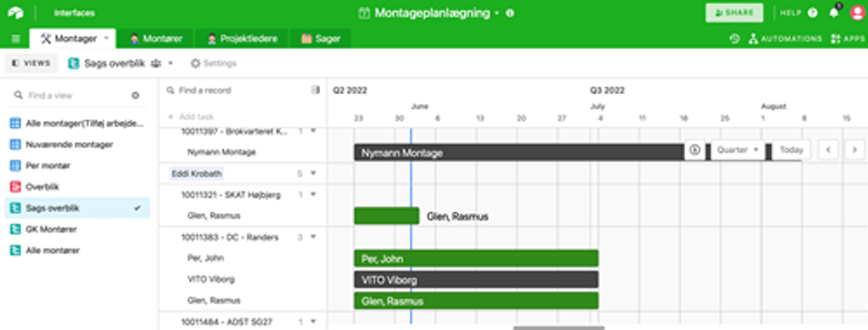868x330 pixels.
Task: Open the base info icon next to Montageplanlægning
Action: pyautogui.click(x=510, y=13)
